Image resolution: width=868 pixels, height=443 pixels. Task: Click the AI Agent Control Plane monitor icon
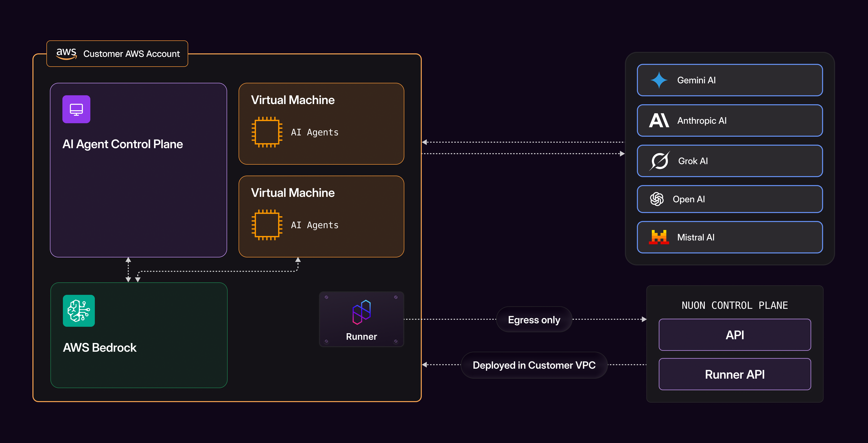coord(76,109)
